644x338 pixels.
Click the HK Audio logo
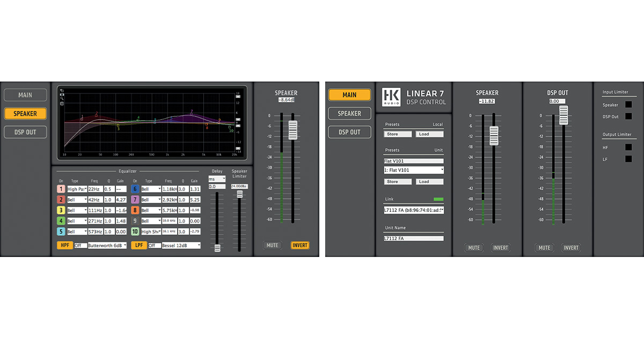click(391, 97)
